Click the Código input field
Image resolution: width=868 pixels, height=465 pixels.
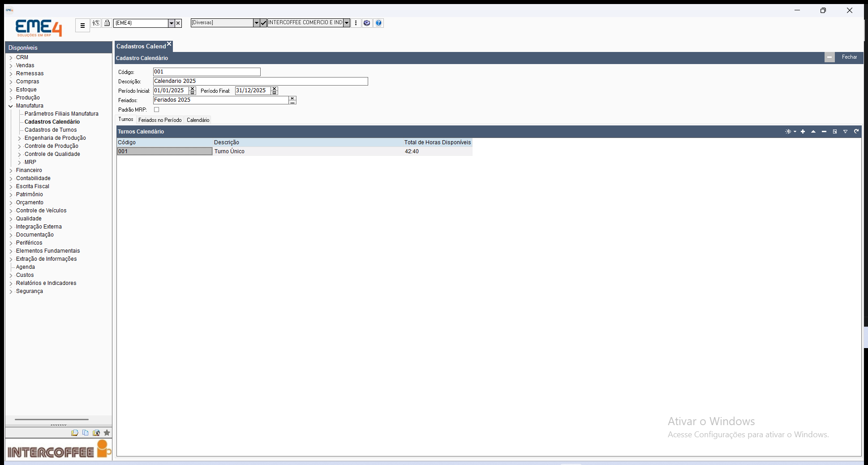[x=207, y=72]
